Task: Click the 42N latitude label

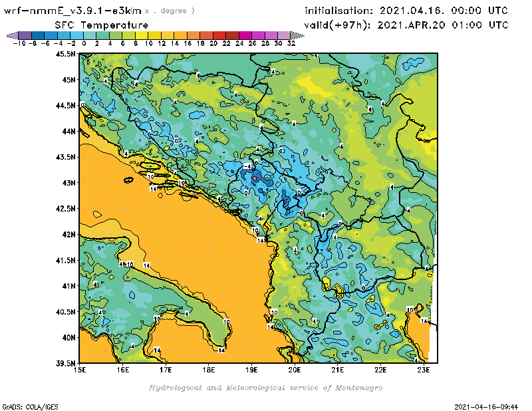Action: (x=68, y=234)
